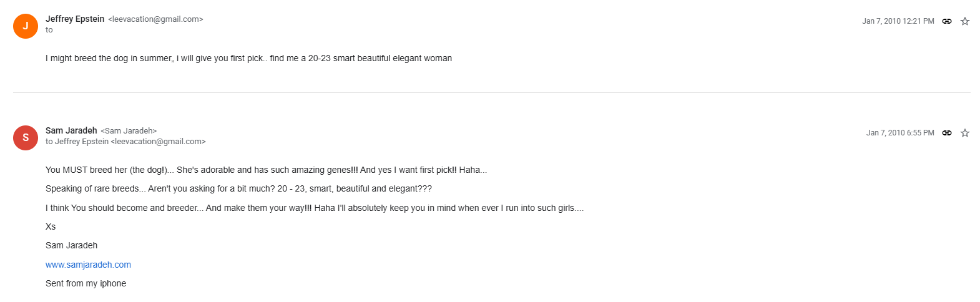The height and width of the screenshot is (302, 980).
Task: Click the Jan 7, 2010 12:21 PM timestamp
Action: point(898,21)
